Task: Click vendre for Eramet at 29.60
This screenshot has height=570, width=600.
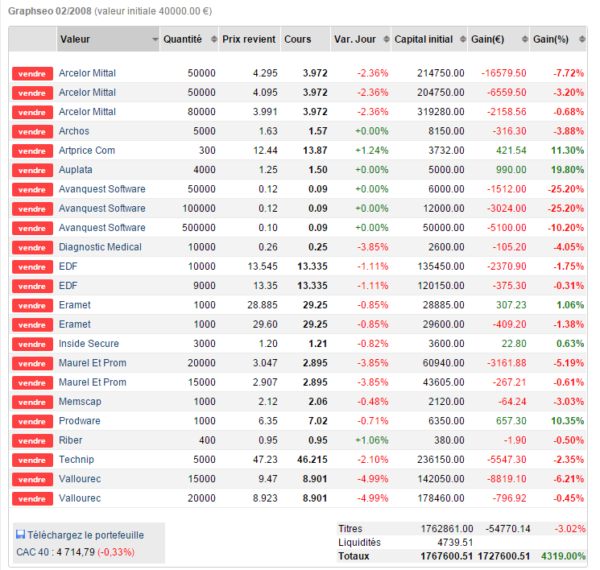Action: click(33, 325)
